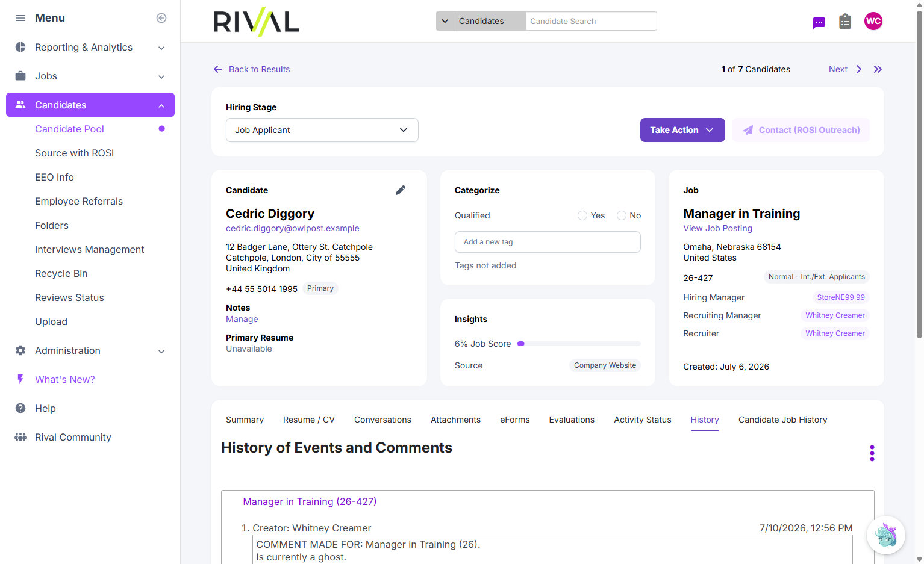Jump to last candidate with the double-arrow icon

click(x=878, y=69)
